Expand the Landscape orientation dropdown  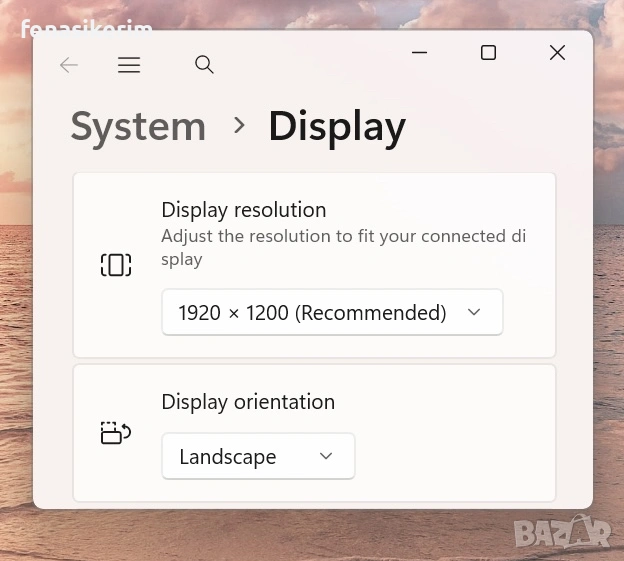point(257,456)
